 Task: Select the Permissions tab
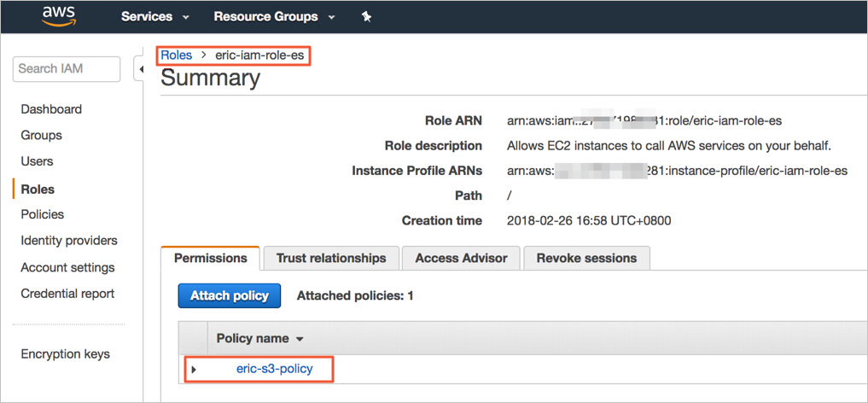211,258
